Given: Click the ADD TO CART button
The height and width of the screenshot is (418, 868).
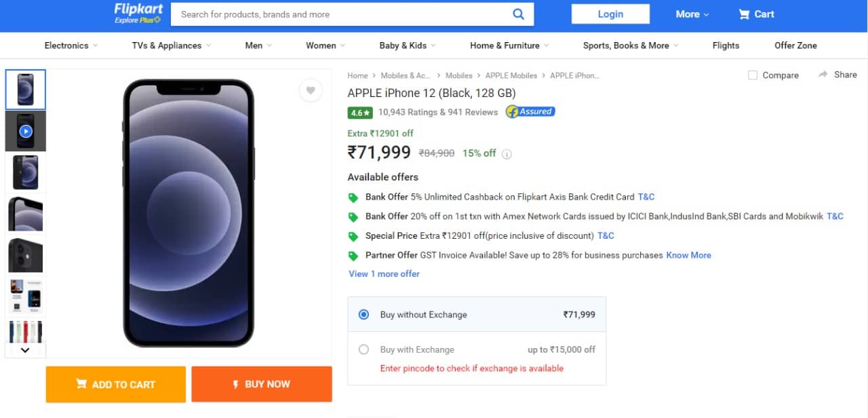Looking at the screenshot, I should (115, 384).
